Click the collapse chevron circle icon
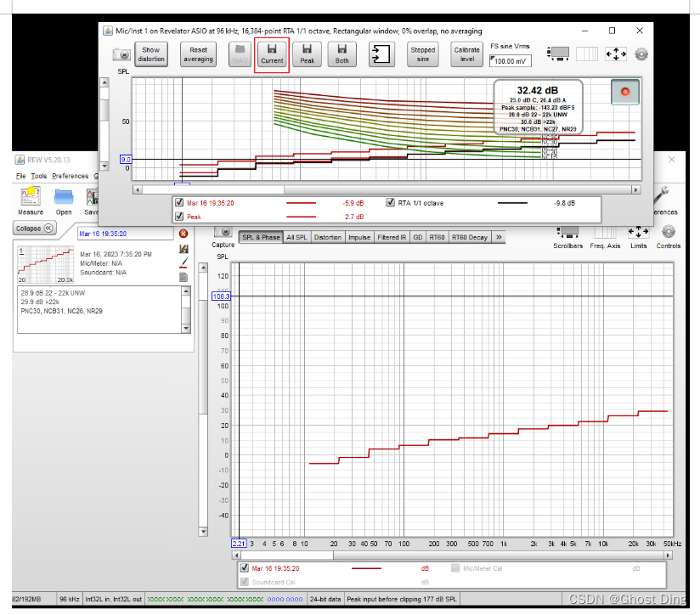The height and width of the screenshot is (615, 700). pos(48,228)
